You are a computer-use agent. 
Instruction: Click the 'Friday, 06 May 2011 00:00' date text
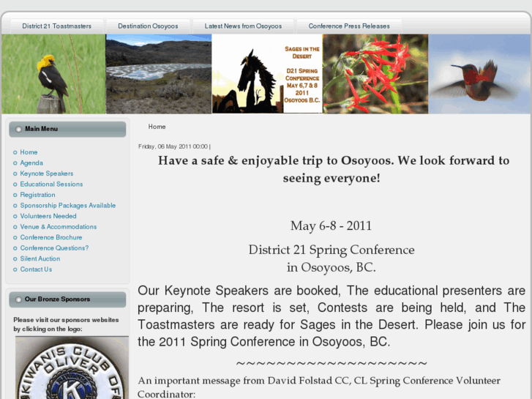(173, 146)
